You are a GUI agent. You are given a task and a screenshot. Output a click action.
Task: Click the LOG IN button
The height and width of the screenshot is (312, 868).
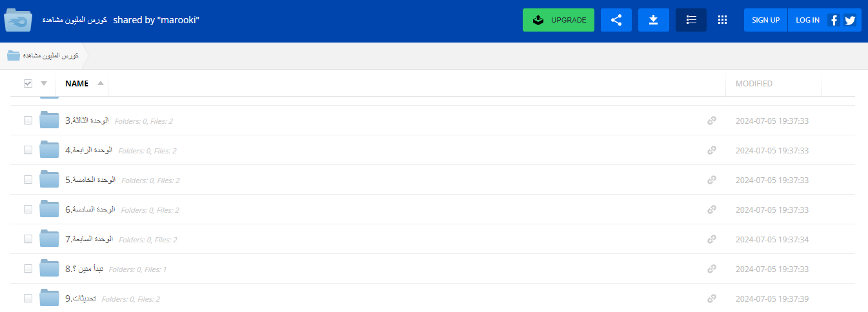point(807,20)
